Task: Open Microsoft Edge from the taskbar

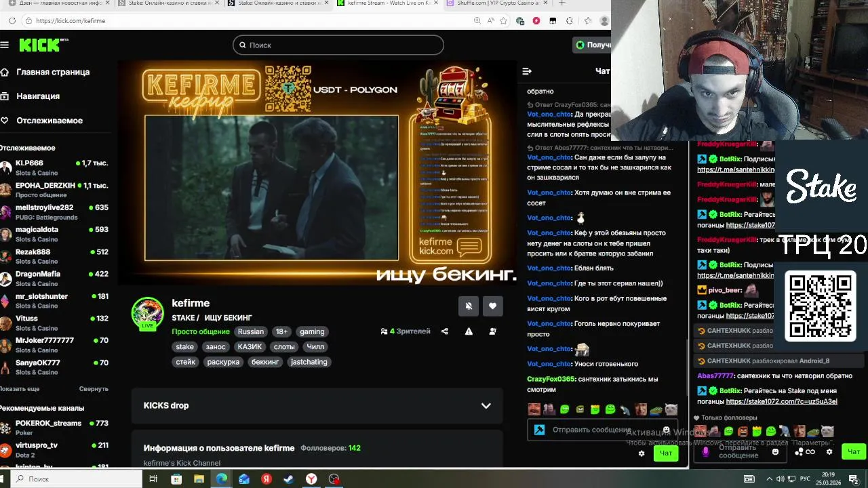Action: 222,479
